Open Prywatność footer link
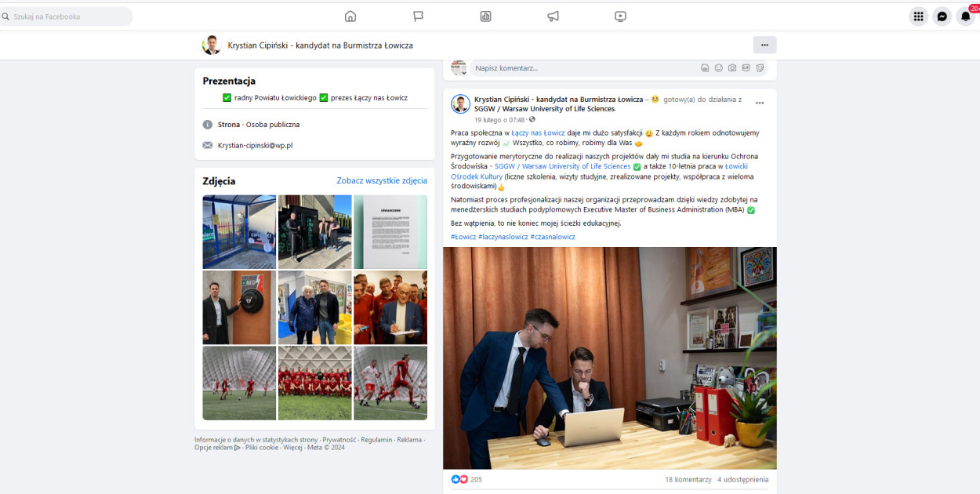 [x=339, y=440]
